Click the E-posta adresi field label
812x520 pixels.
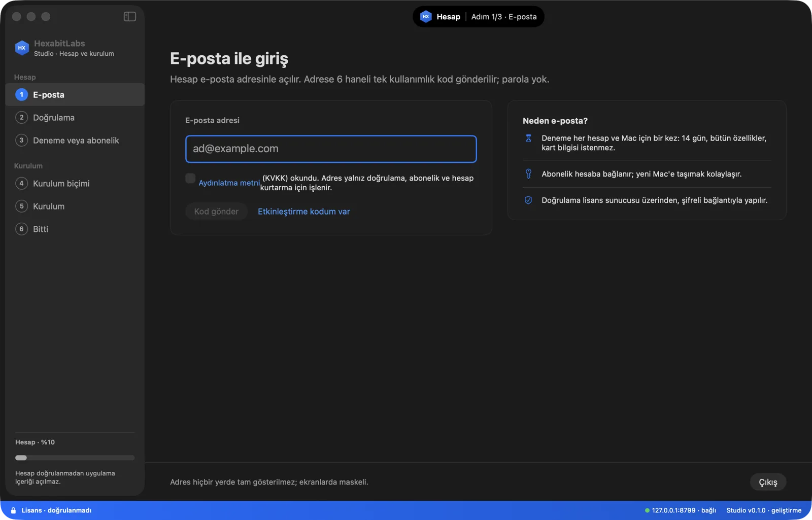[212, 121]
